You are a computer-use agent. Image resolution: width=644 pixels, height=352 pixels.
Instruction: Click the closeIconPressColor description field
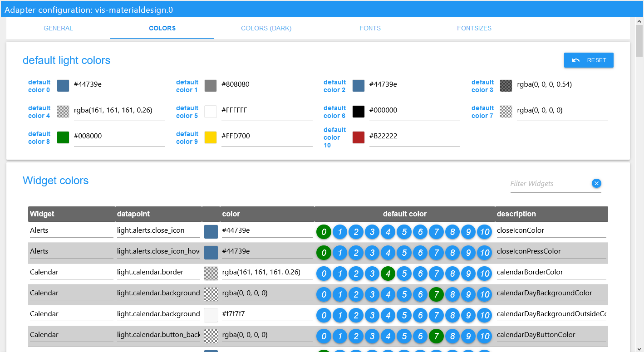(551, 251)
